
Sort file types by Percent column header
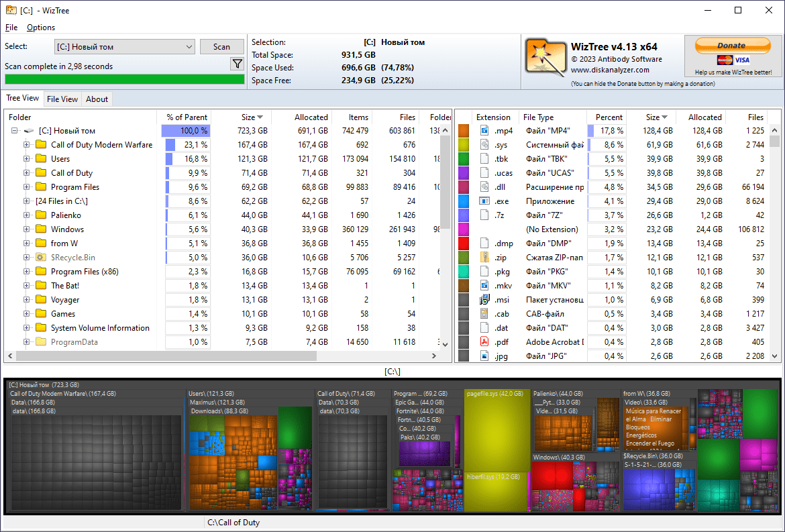coord(607,117)
